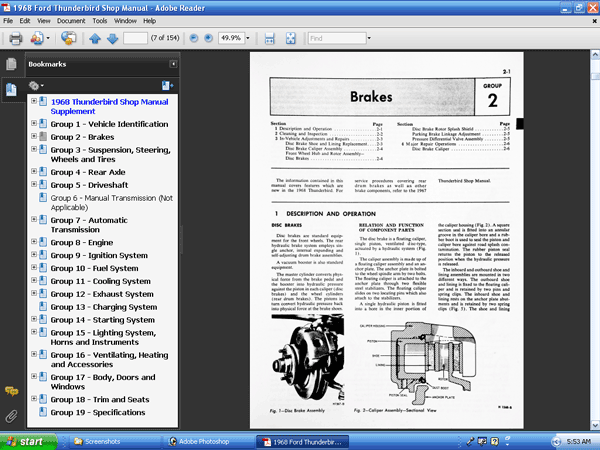Click the Group 13 bookmark page icon
This screenshot has height=450, width=600.
tap(43, 307)
